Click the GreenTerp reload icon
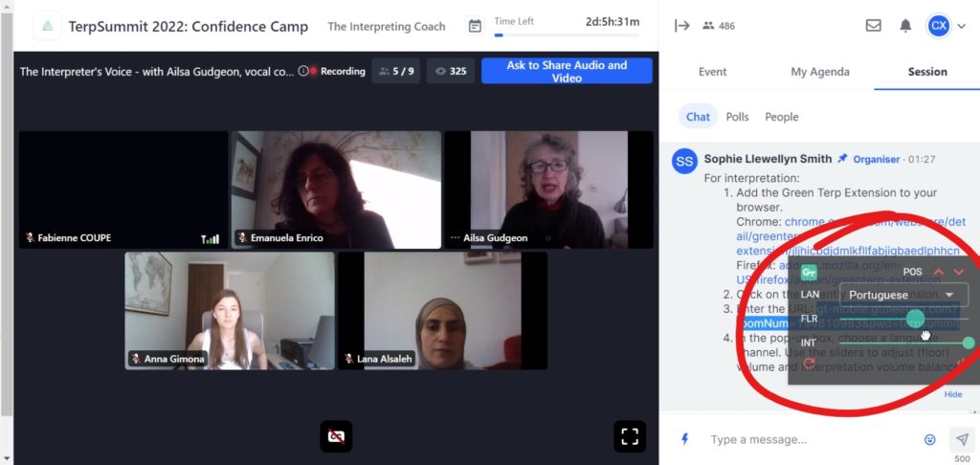Screen dimensions: 980x465 810,364
